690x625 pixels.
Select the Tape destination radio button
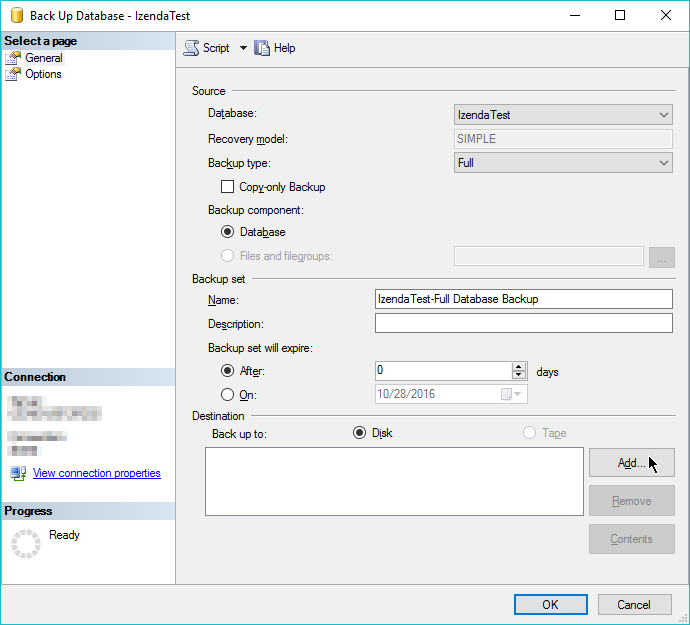(529, 433)
